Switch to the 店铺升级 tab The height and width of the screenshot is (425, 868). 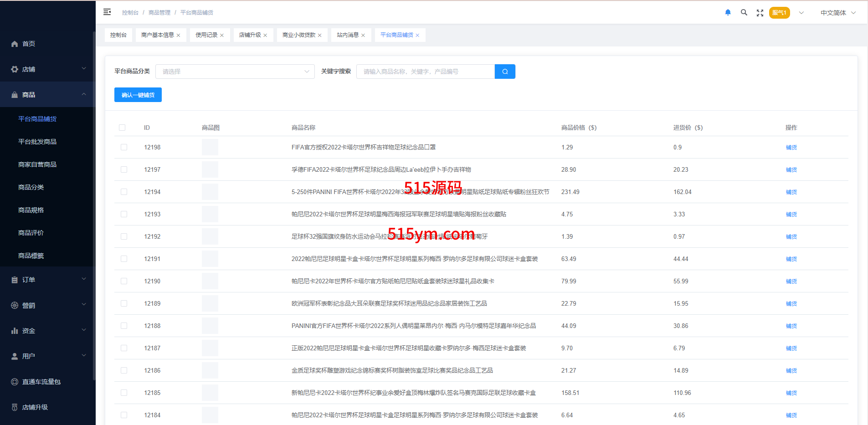250,35
